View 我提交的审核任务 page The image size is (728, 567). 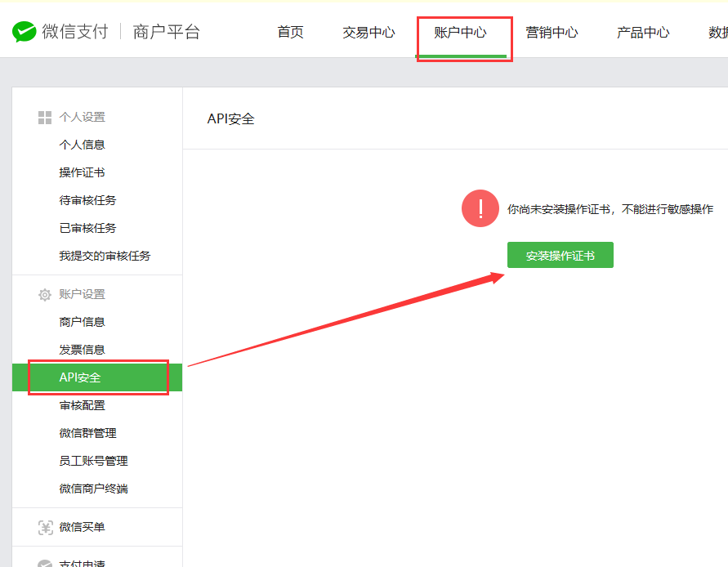click(x=105, y=256)
